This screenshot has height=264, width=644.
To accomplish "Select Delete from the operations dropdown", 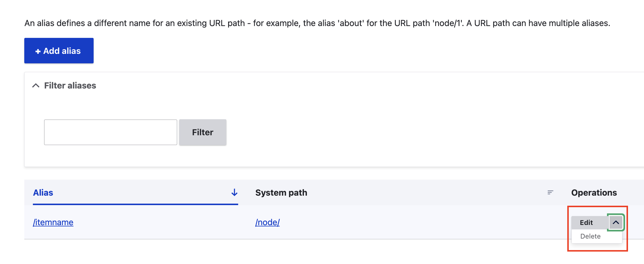I will pos(590,236).
